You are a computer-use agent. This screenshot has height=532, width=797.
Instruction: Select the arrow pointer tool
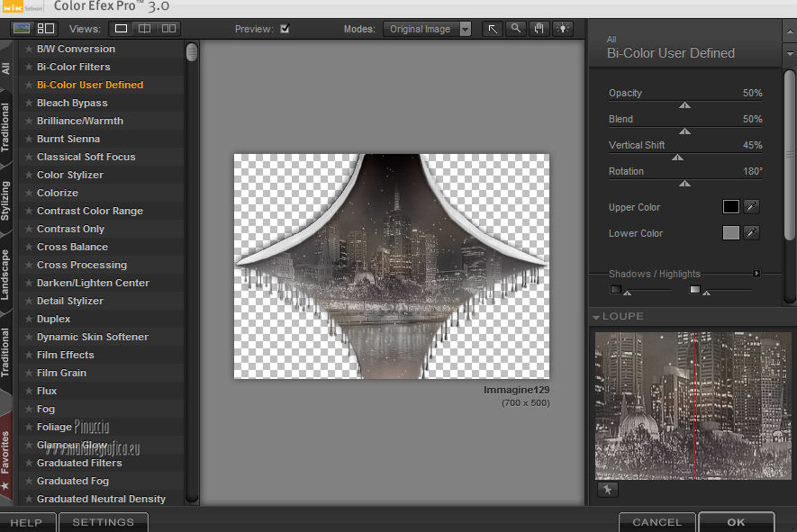coord(493,29)
